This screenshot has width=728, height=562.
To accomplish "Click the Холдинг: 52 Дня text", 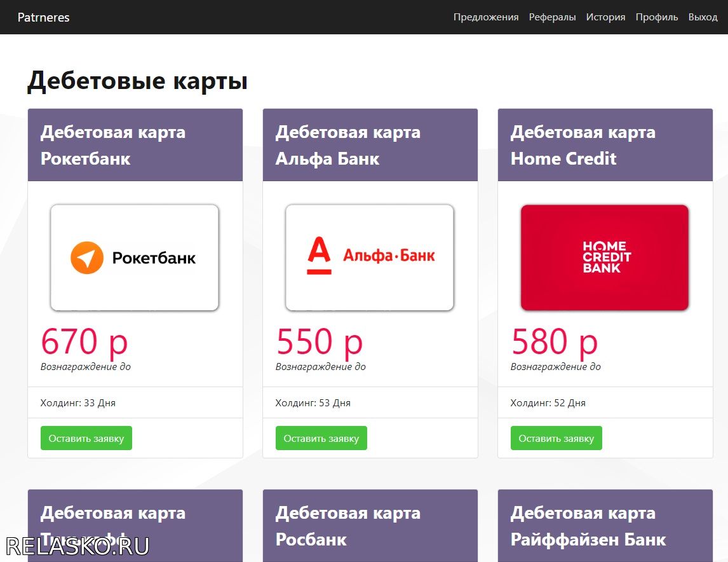I will [548, 403].
